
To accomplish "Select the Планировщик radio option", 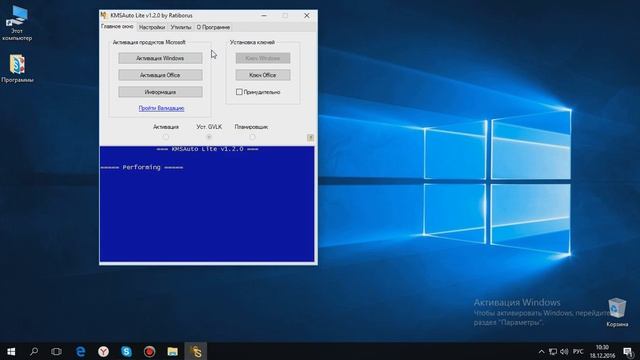I will (x=252, y=137).
